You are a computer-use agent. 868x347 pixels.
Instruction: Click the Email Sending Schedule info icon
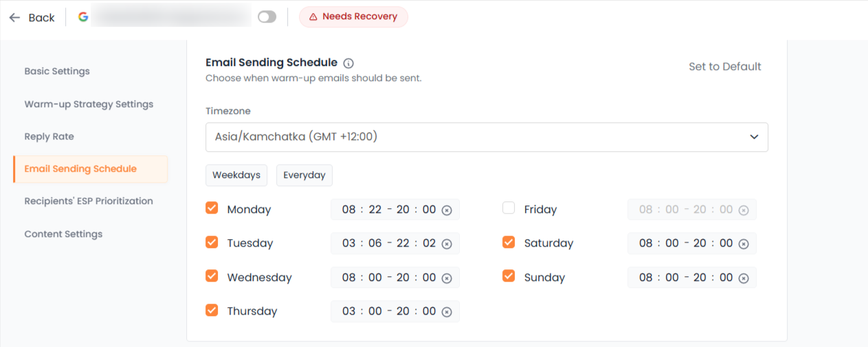coord(348,63)
